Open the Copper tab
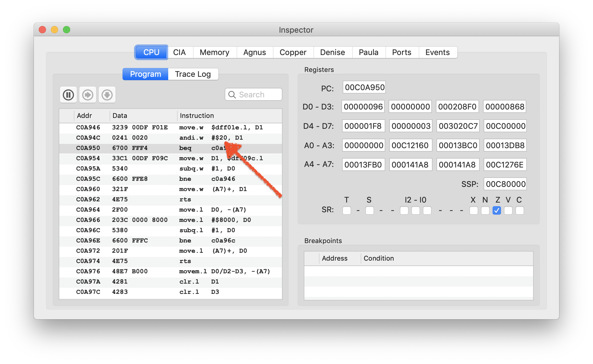593x364 pixels. click(293, 52)
